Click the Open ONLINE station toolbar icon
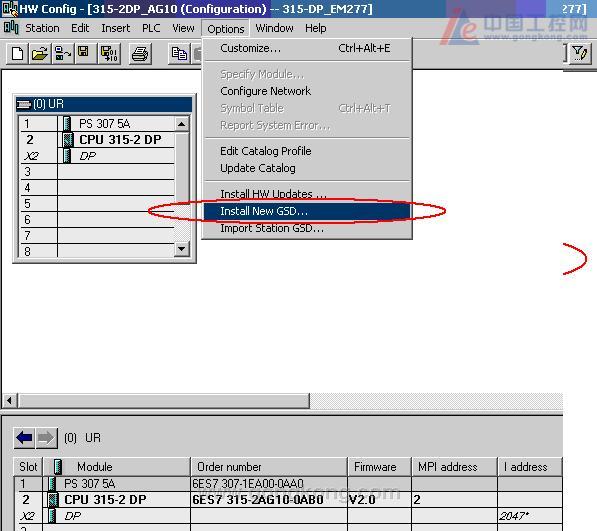This screenshot has height=531, width=597. pos(62,54)
